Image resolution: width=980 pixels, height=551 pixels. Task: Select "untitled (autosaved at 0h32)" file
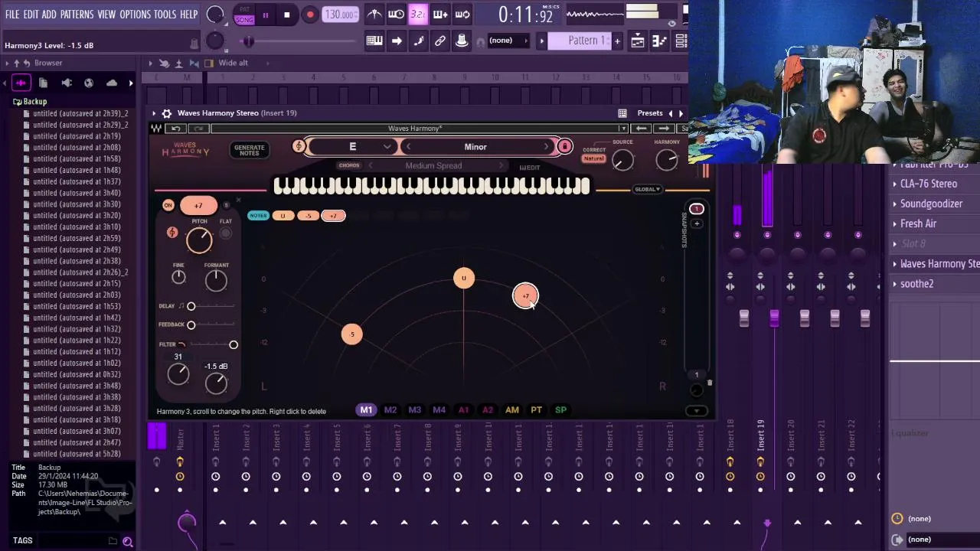click(x=77, y=375)
